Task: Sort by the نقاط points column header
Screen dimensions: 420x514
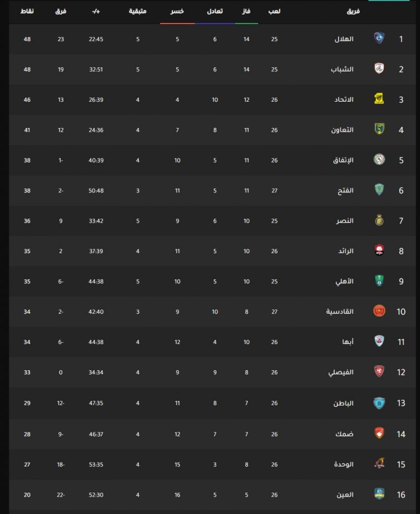Action: coord(27,11)
